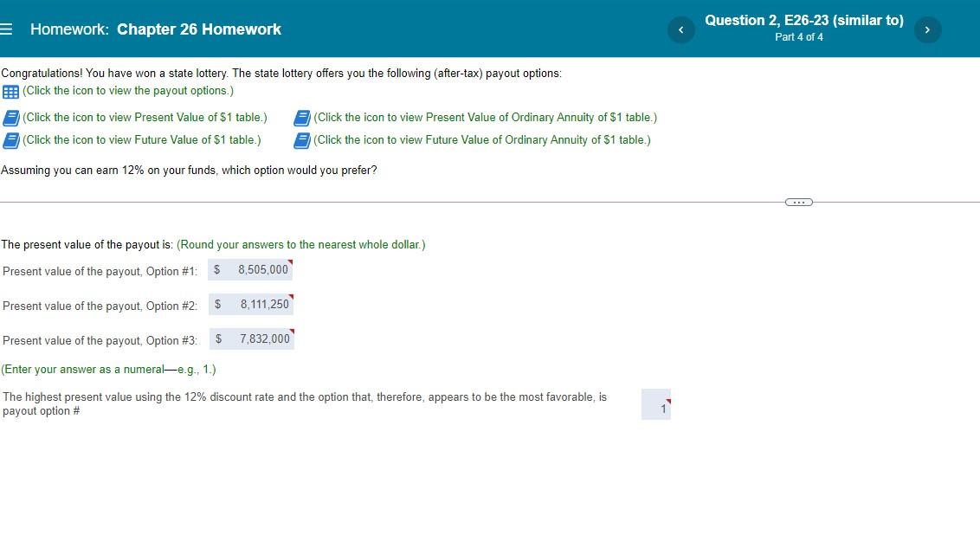Open the Present Value of $1 table link
The image size is (980, 548).
point(145,117)
